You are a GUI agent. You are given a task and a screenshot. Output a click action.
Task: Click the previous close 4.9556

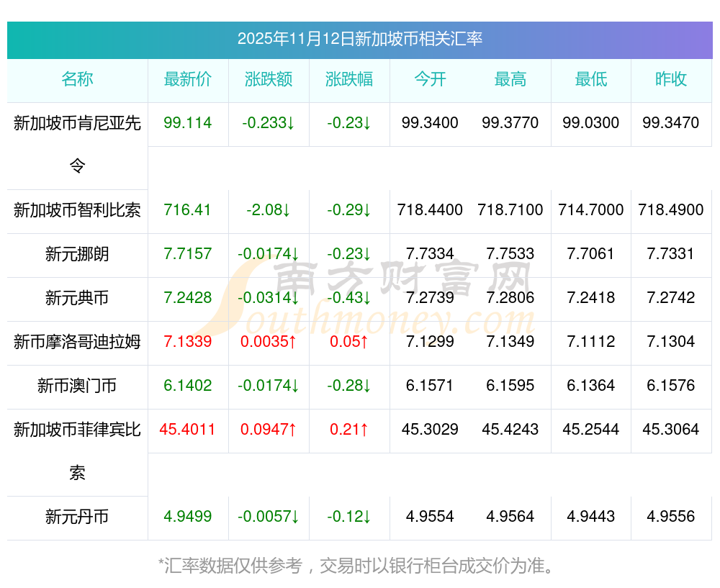(x=671, y=517)
